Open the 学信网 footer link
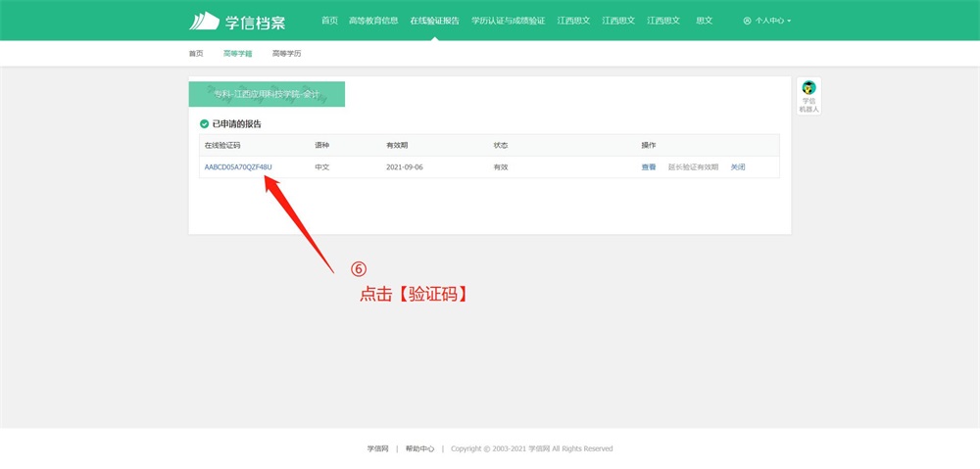980x469 pixels. point(377,448)
